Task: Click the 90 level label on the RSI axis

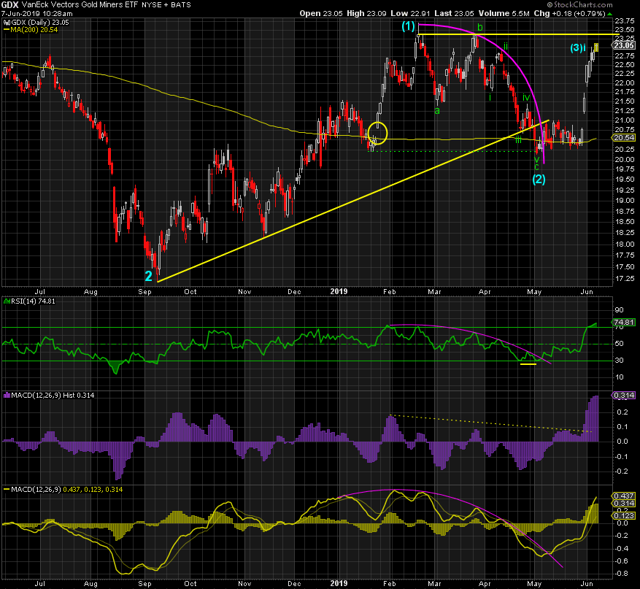Action: point(619,310)
